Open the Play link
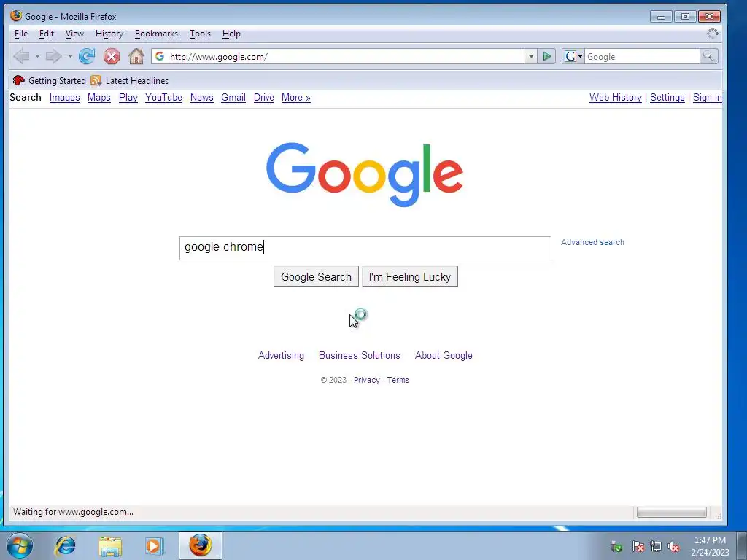 (x=128, y=97)
